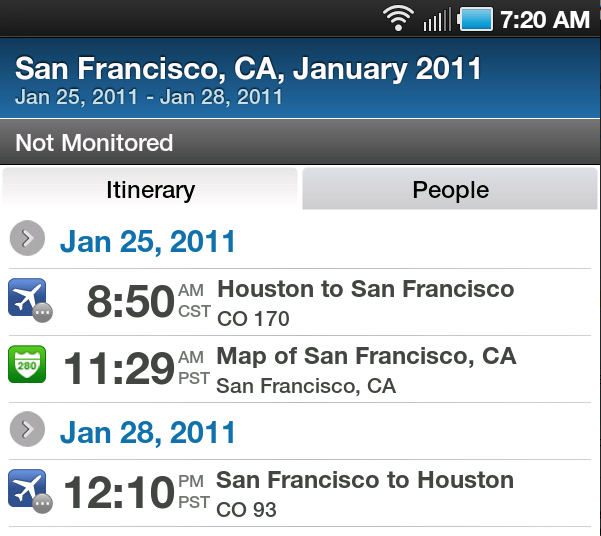Expand the Jan 25, 2011 date chevron
This screenshot has width=601, height=536.
coord(27,238)
